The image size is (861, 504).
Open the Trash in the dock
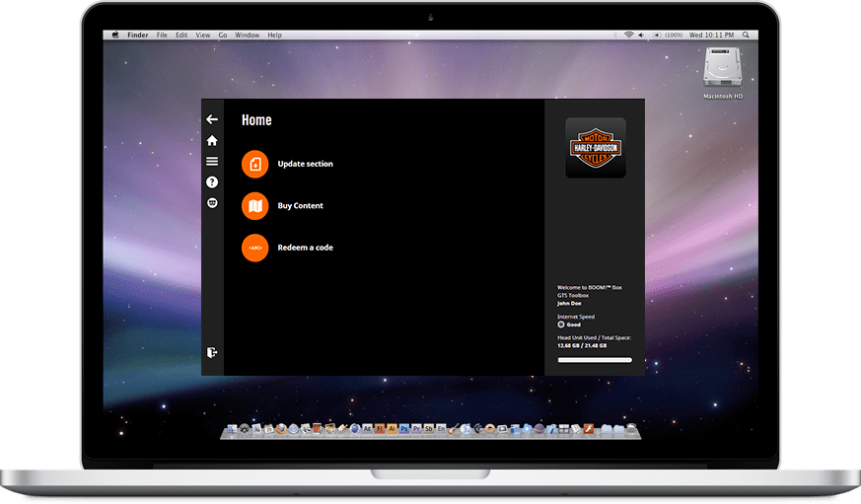pos(631,428)
